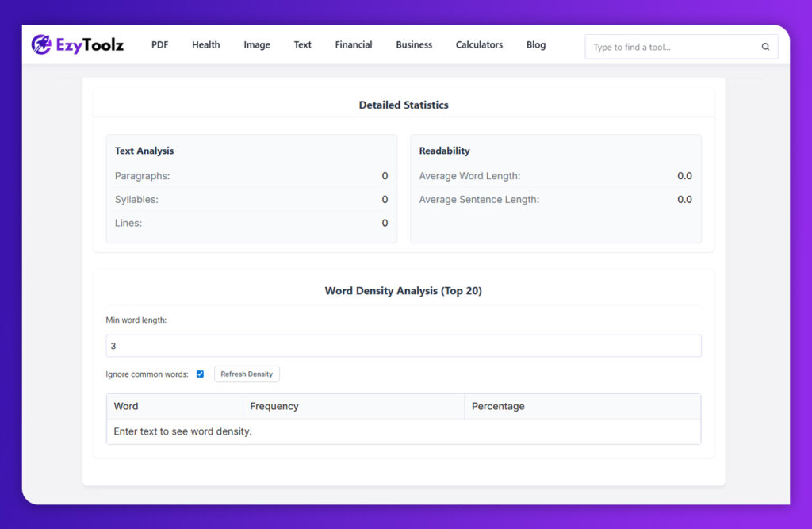This screenshot has height=529, width=812.
Task: Select the Frequency column header
Action: pyautogui.click(x=274, y=406)
